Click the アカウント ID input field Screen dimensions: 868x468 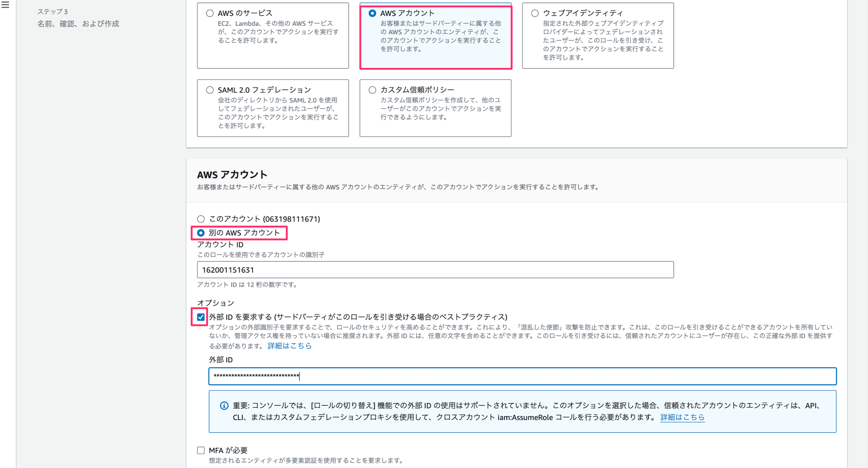[435, 270]
